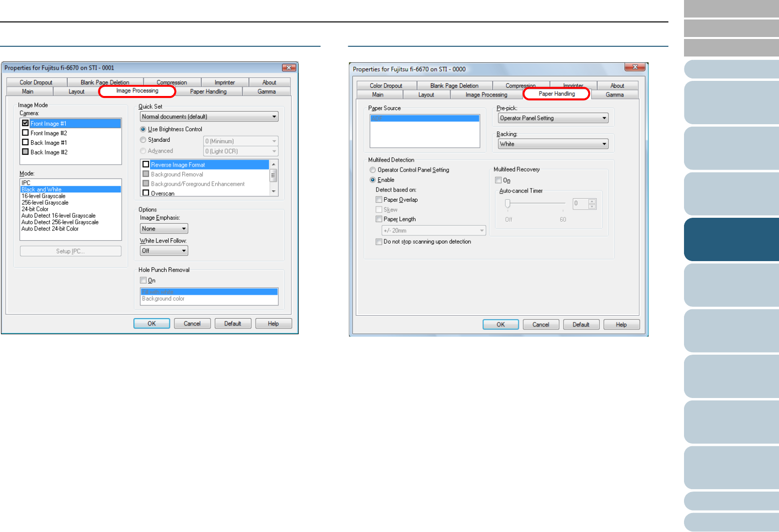
Task: Open the Pre-pick dropdown
Action: 553,118
